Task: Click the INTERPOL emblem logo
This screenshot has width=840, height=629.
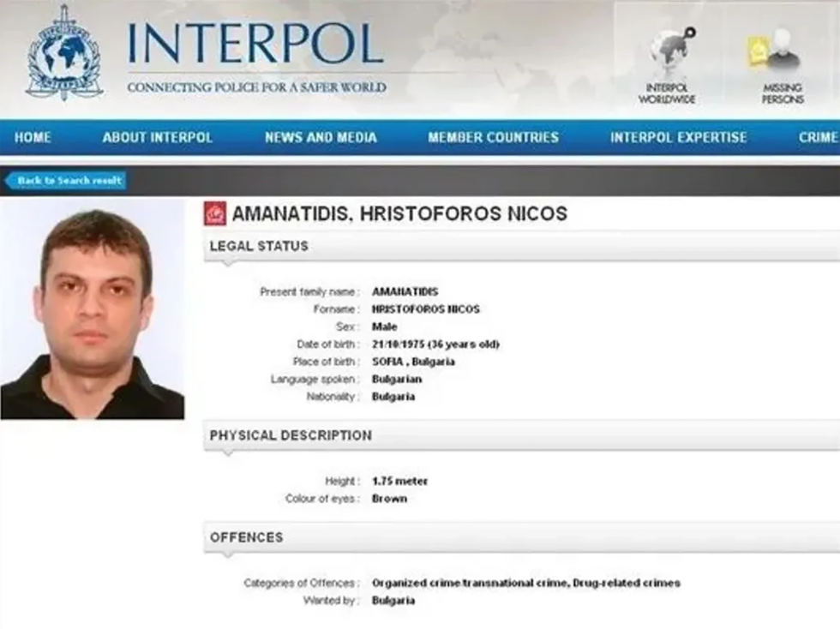Action: [64, 52]
